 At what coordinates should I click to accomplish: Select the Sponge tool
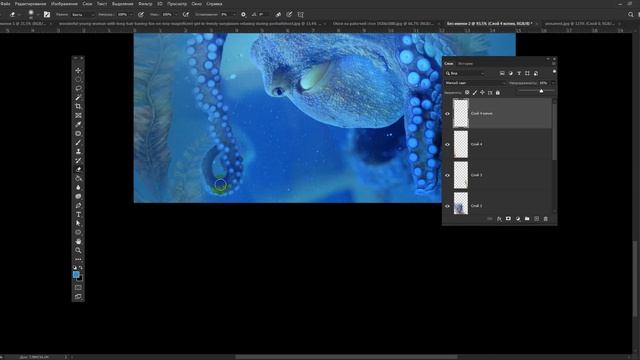coord(78,196)
